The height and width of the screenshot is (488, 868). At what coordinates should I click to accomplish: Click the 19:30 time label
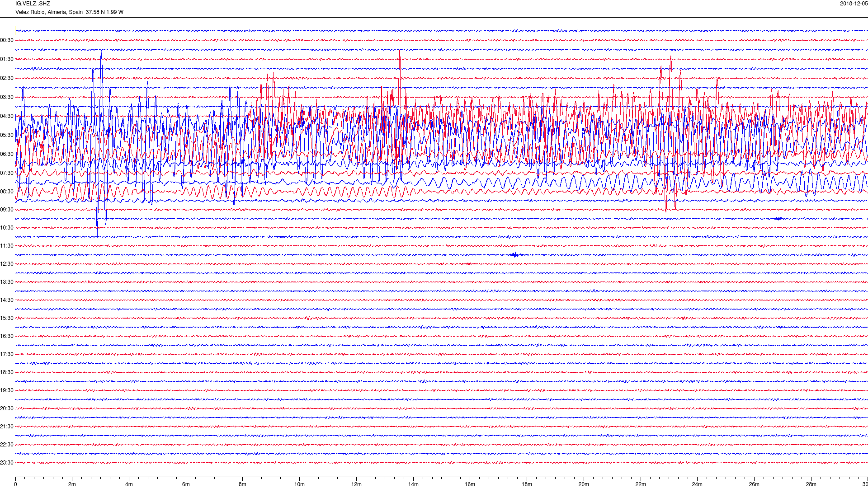[7, 390]
